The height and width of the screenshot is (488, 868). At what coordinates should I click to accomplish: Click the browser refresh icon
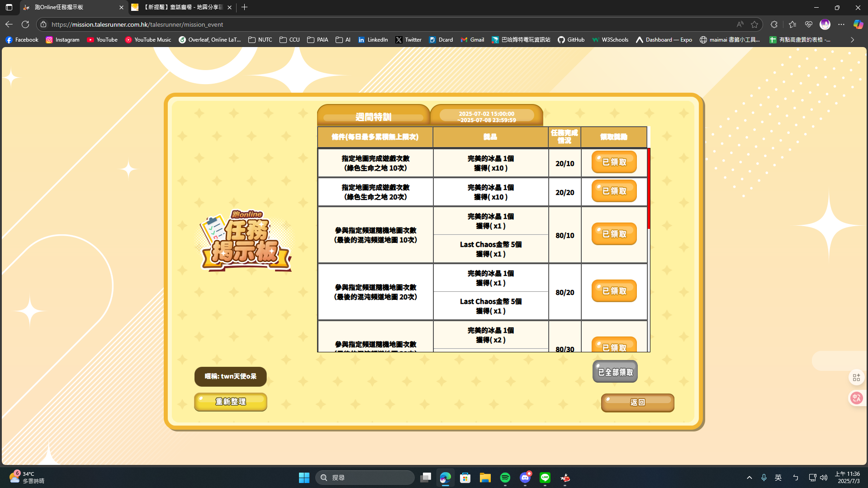pyautogui.click(x=25, y=24)
